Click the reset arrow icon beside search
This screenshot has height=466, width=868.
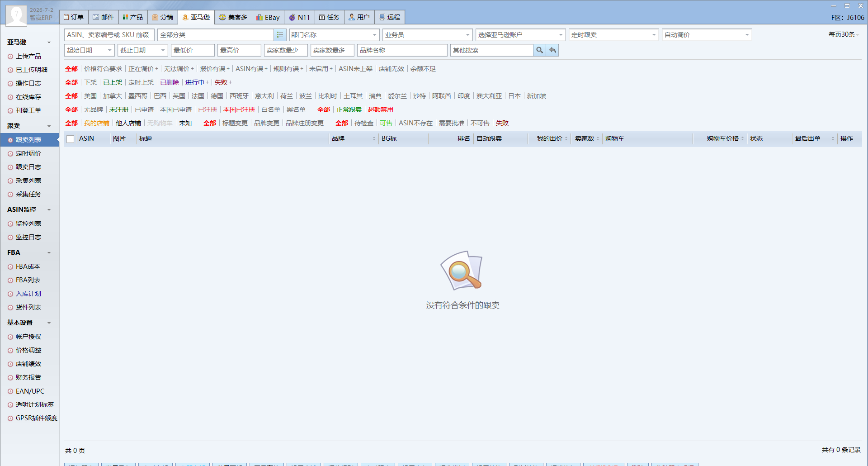(552, 50)
